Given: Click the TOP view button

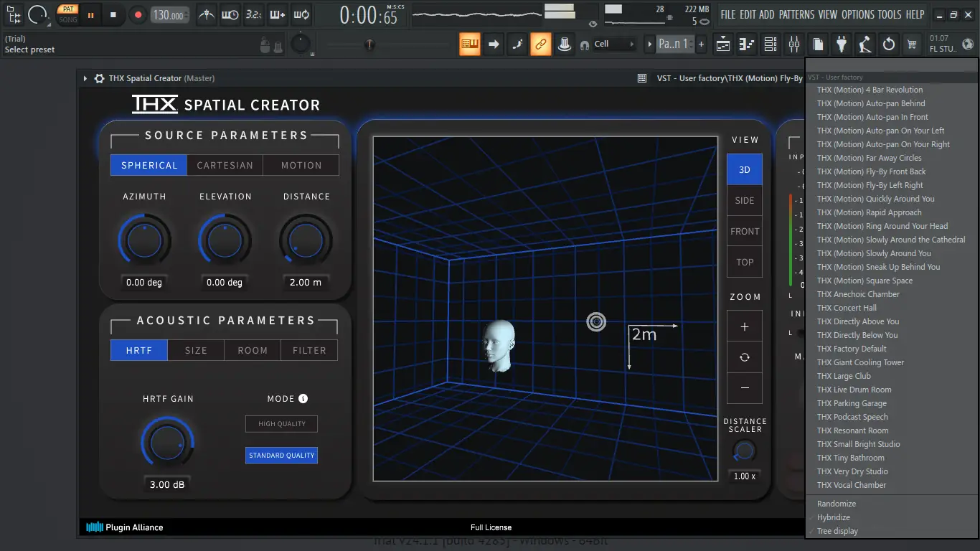Looking at the screenshot, I should click(x=744, y=262).
